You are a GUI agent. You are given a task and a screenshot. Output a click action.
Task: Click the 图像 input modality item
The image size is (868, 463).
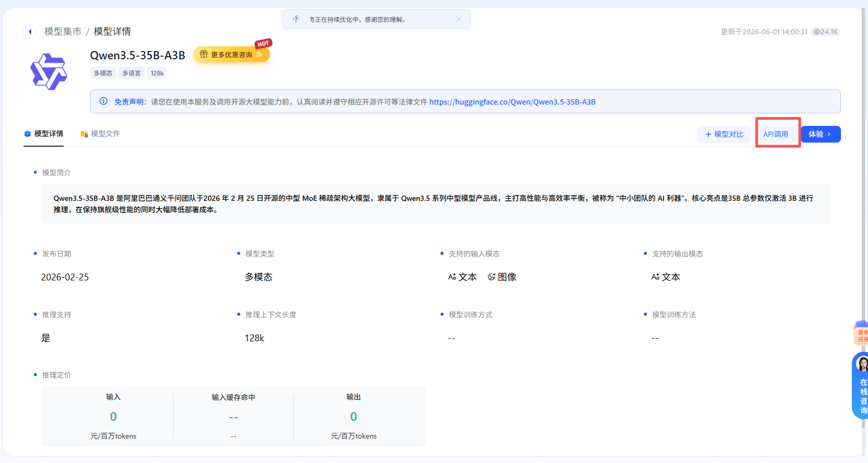pyautogui.click(x=502, y=277)
